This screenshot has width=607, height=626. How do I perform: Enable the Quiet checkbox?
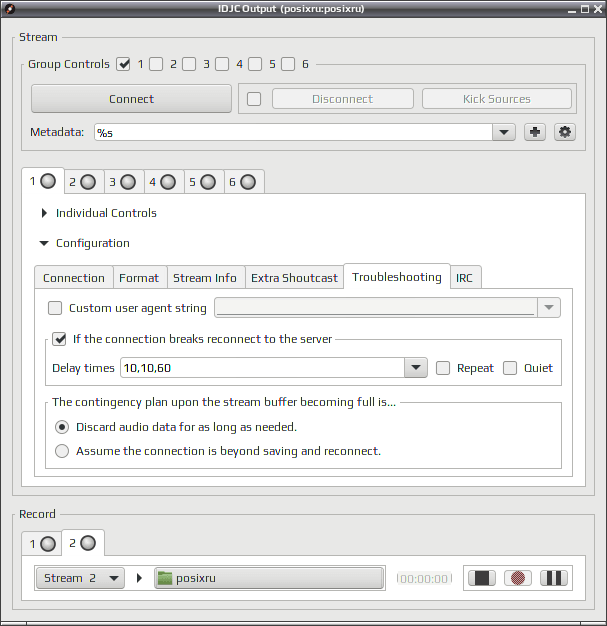pos(510,368)
